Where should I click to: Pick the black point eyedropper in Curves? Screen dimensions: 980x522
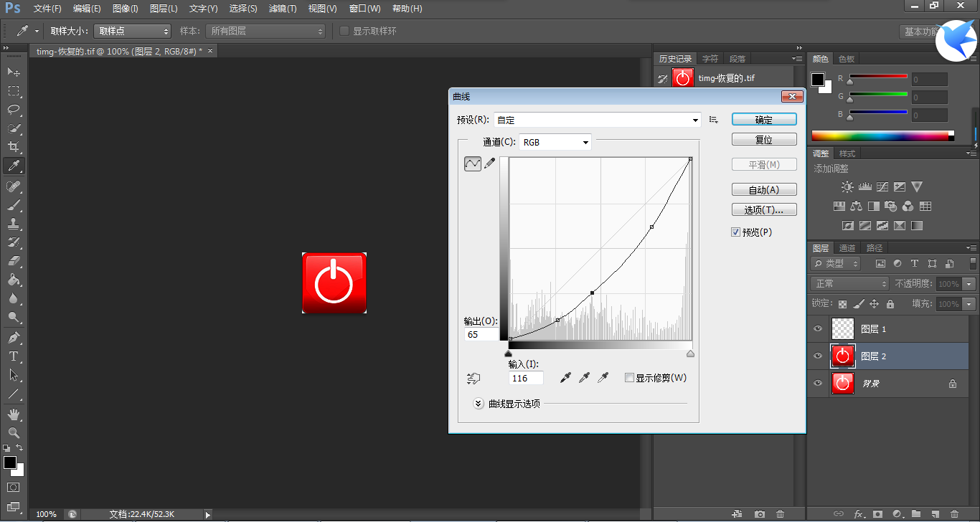pyautogui.click(x=566, y=377)
